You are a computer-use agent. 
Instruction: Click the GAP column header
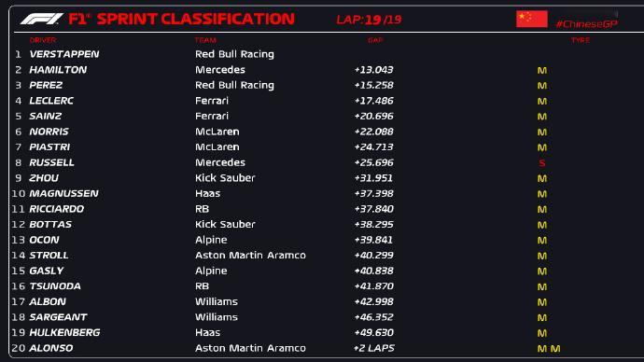pyautogui.click(x=375, y=40)
